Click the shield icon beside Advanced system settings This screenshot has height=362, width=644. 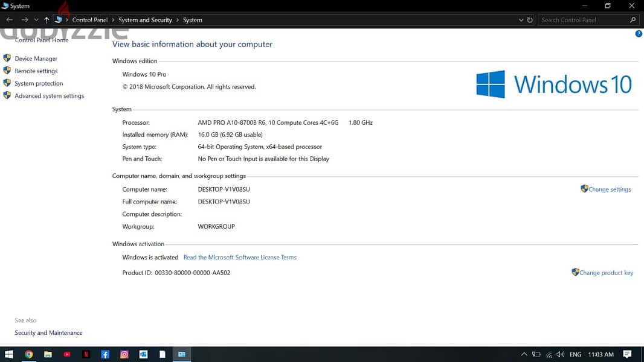[7, 95]
